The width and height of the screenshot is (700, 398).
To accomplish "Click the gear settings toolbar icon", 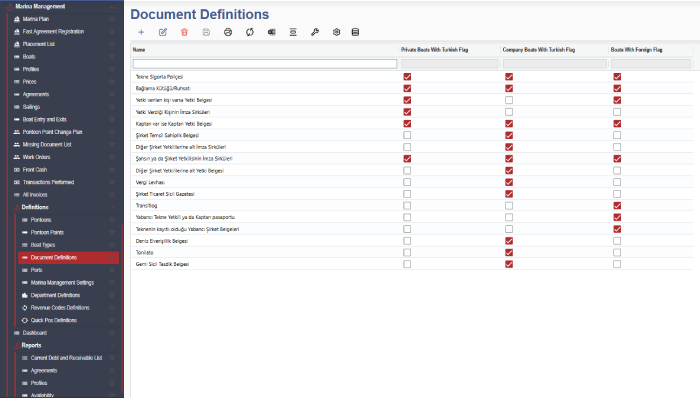I will 337,32.
